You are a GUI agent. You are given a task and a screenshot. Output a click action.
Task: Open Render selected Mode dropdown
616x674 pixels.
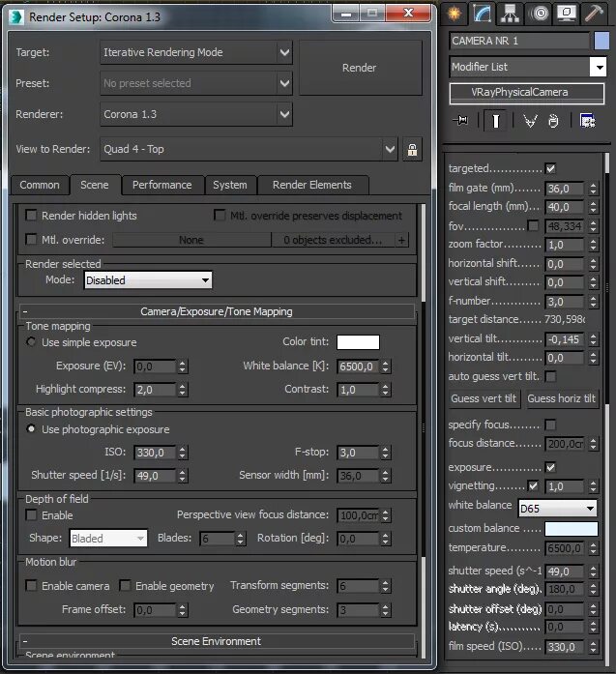[x=148, y=280]
